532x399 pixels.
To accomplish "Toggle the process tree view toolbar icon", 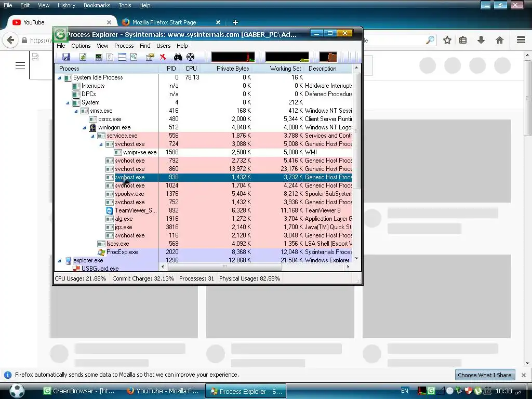I will 110,57.
